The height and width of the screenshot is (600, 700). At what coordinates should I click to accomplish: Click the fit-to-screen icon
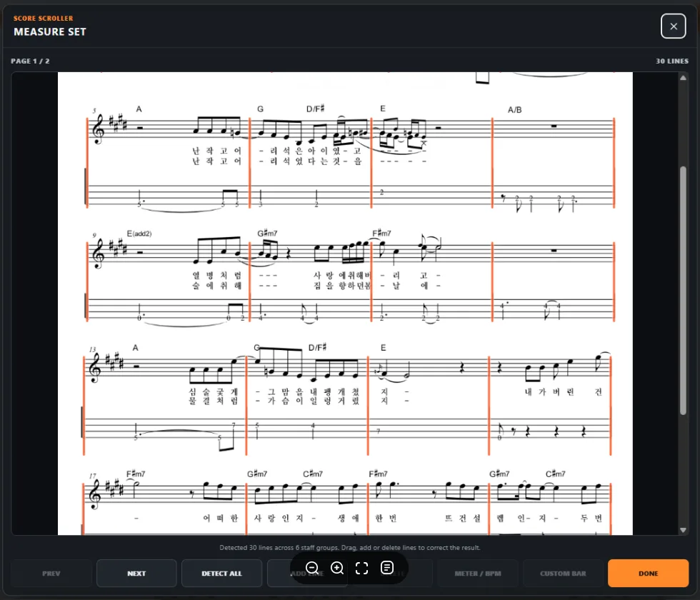click(362, 568)
